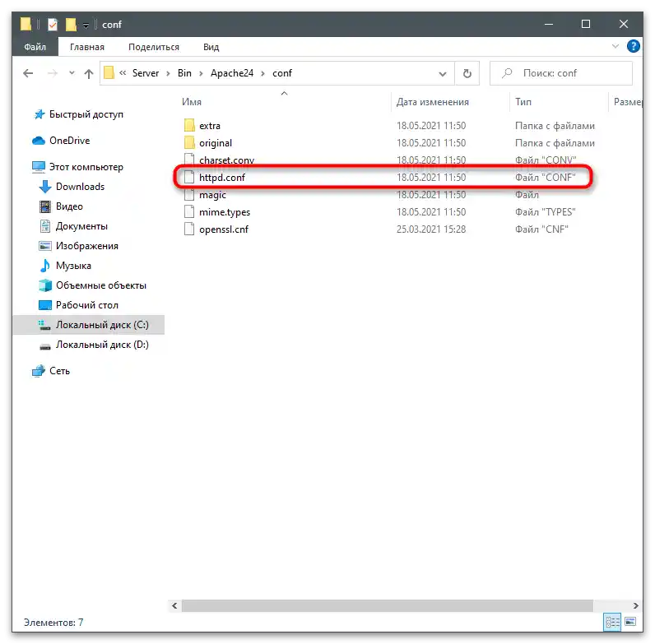Viewport: 655px width, 644px height.
Task: Click the openssl.cnf file icon
Action: pos(189,229)
